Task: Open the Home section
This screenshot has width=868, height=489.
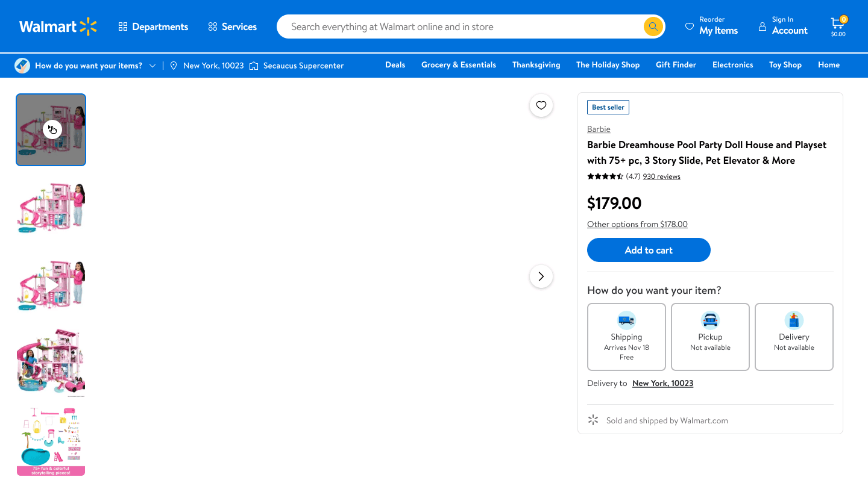Action: [x=829, y=64]
